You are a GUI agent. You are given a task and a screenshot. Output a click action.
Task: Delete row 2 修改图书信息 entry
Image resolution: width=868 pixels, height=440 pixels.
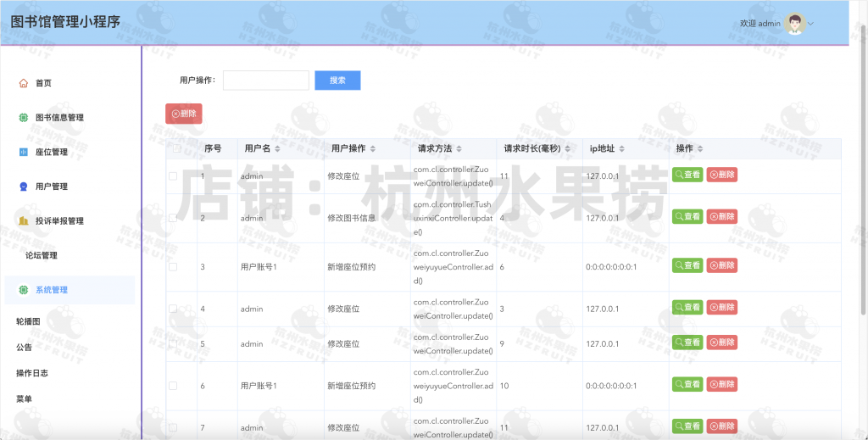(722, 216)
